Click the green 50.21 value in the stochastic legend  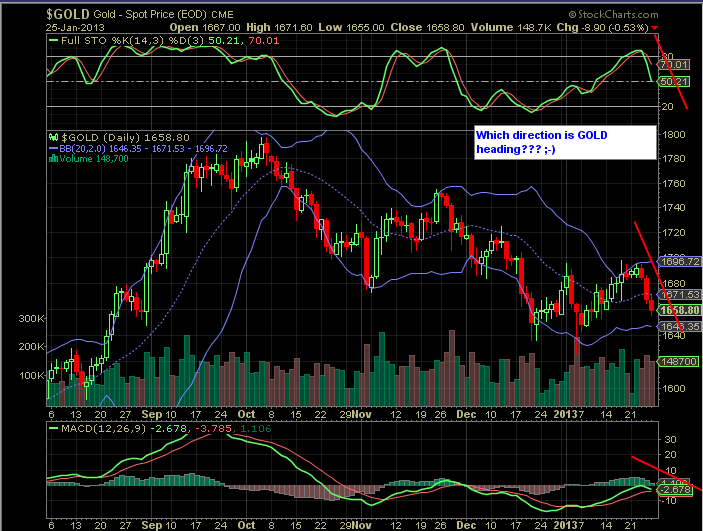(224, 40)
